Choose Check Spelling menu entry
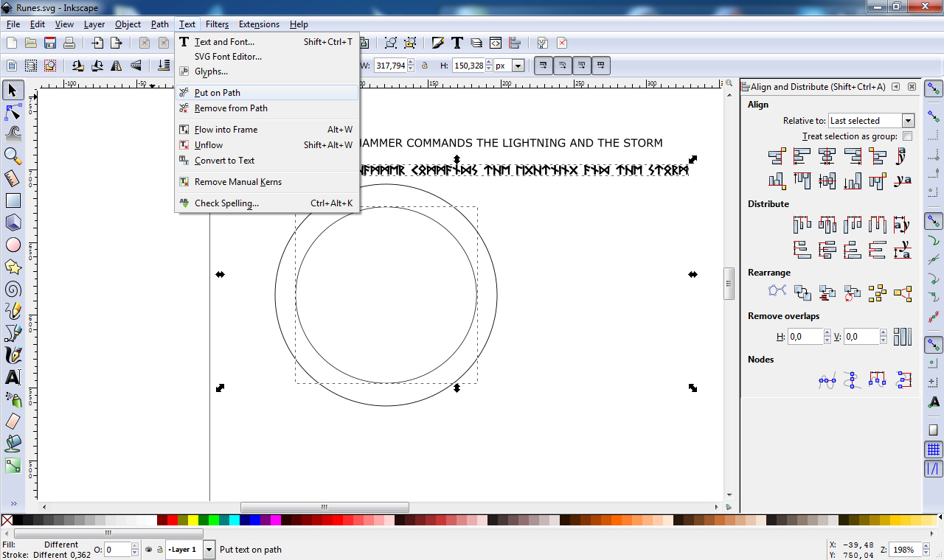944x560 pixels. (x=267, y=203)
